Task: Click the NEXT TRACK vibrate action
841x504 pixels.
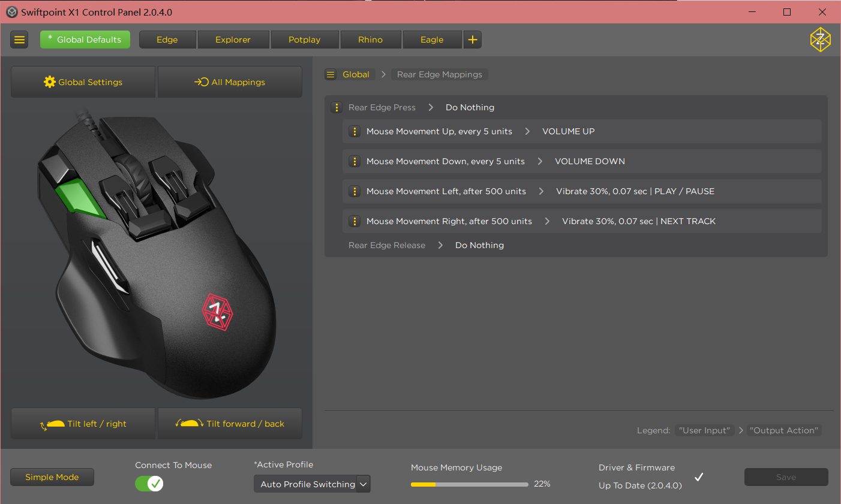Action: pos(639,221)
